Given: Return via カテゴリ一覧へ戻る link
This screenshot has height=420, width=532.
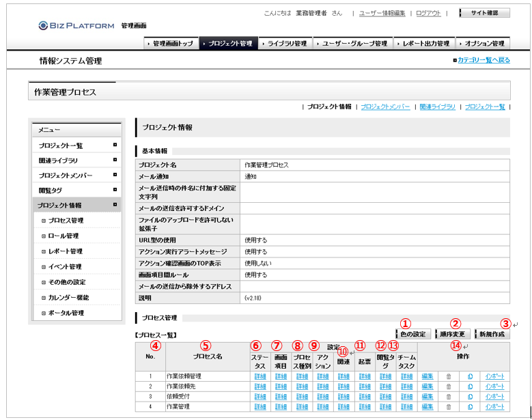Looking at the screenshot, I should (x=484, y=60).
